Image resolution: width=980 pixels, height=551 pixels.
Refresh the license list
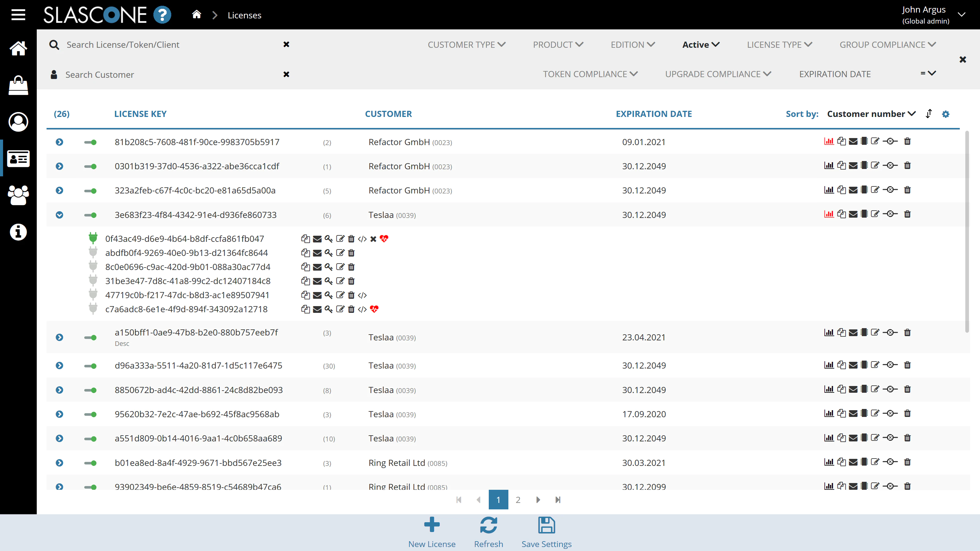coord(488,532)
